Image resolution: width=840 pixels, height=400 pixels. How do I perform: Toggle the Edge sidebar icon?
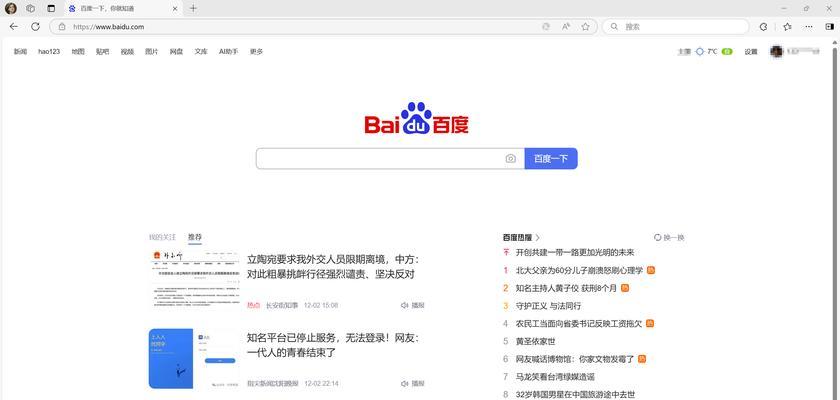coord(829,27)
